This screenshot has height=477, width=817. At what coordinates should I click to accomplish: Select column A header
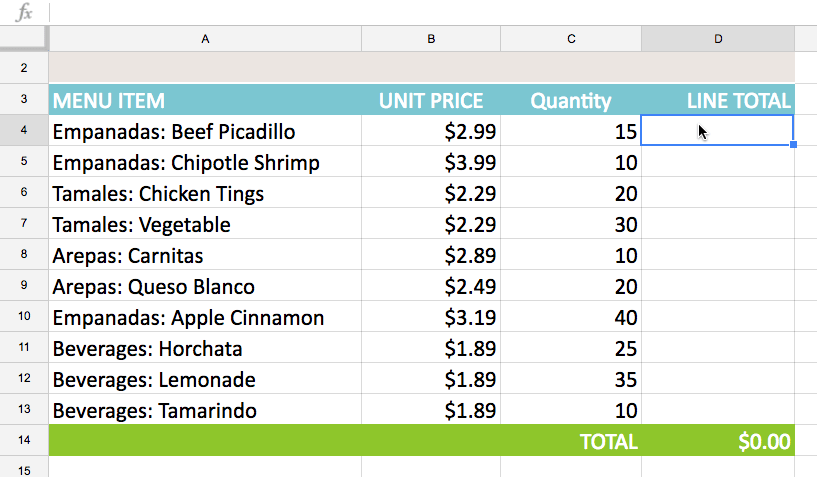click(205, 39)
